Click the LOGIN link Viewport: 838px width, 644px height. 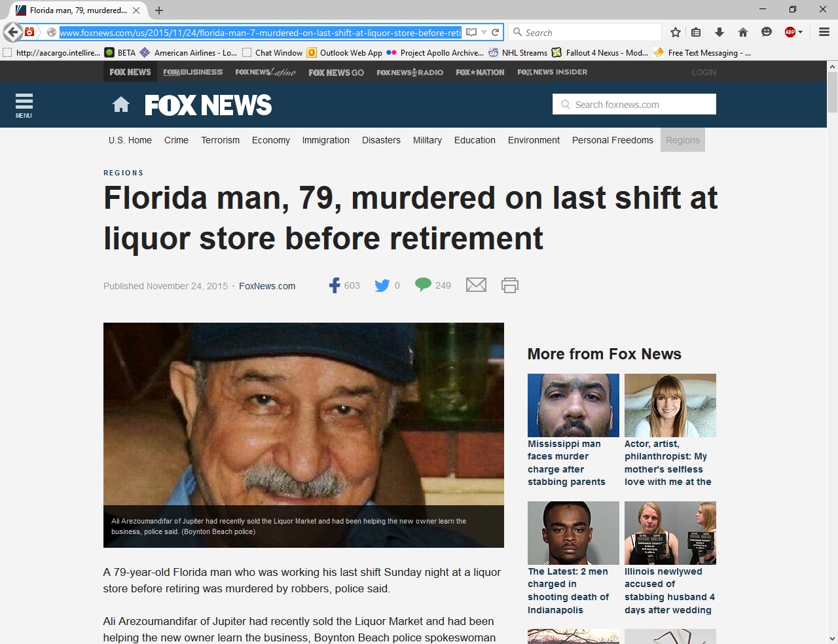pyautogui.click(x=704, y=72)
